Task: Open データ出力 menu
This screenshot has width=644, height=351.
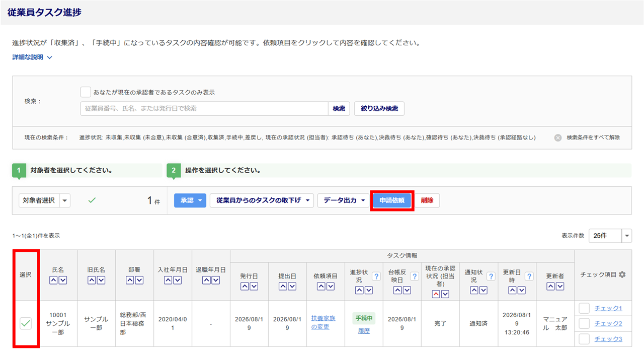Action: point(344,200)
